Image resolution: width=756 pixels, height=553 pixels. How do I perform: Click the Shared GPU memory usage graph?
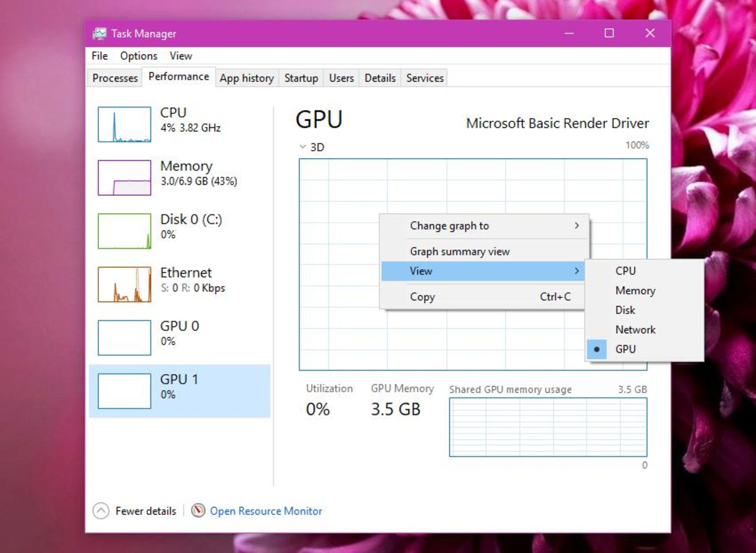coord(548,427)
